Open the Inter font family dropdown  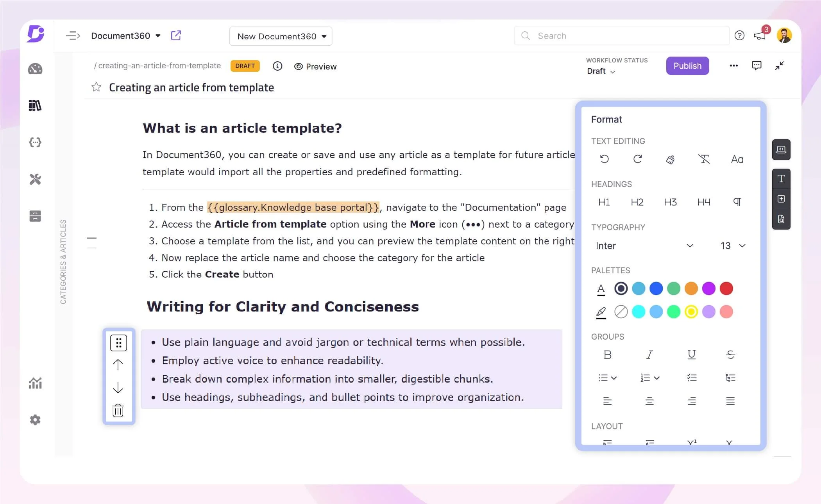coord(645,246)
